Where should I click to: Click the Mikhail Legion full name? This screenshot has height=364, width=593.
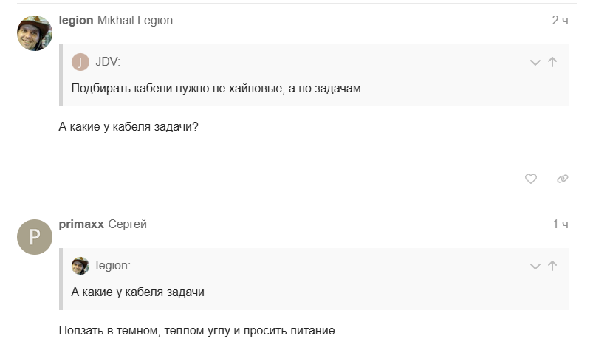(135, 21)
